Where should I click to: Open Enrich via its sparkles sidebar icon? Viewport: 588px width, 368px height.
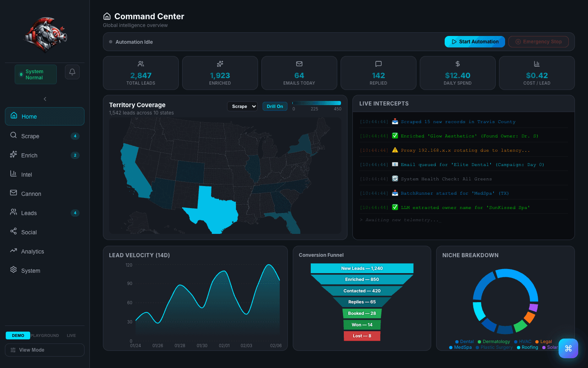(x=13, y=155)
